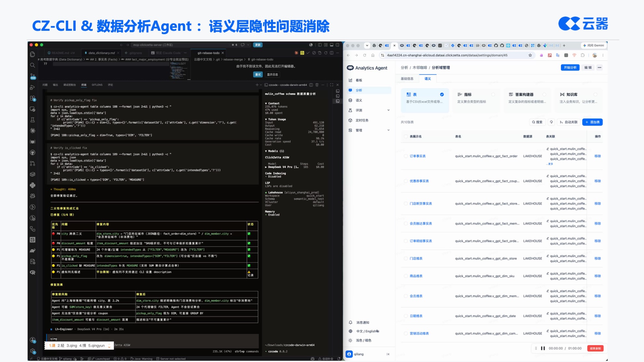Switch to the 基础信息 tab
644x362 pixels.
pyautogui.click(x=407, y=79)
